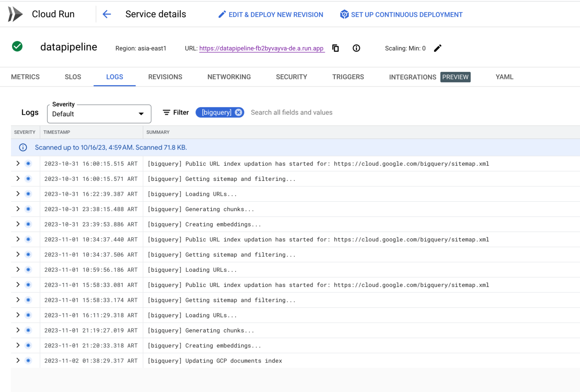
Task: Copy the service URL with clipboard icon
Action: click(x=335, y=48)
